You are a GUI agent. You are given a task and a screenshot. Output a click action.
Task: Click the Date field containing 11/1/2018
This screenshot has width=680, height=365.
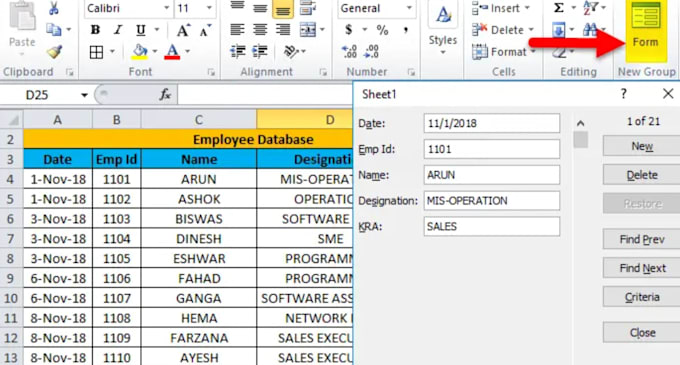coord(492,124)
